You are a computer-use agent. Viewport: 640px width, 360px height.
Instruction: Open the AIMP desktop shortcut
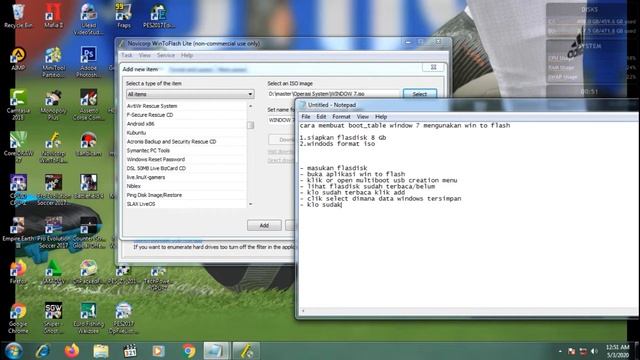(18, 59)
